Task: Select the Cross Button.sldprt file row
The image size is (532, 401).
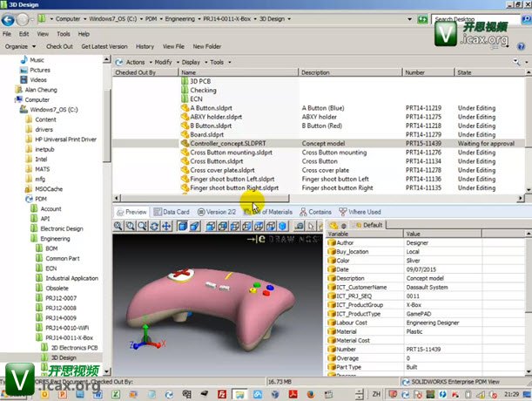Action: [217, 161]
